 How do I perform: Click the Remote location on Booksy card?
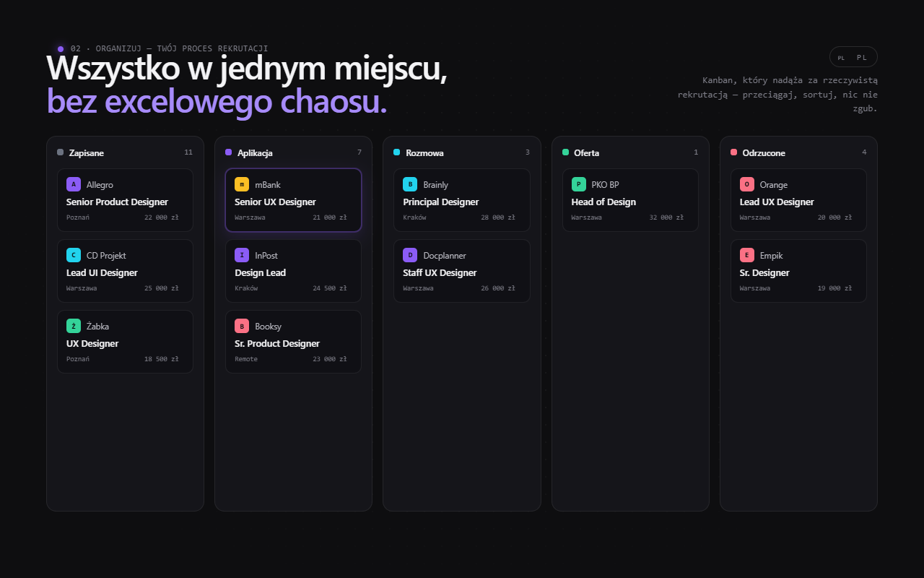[246, 359]
